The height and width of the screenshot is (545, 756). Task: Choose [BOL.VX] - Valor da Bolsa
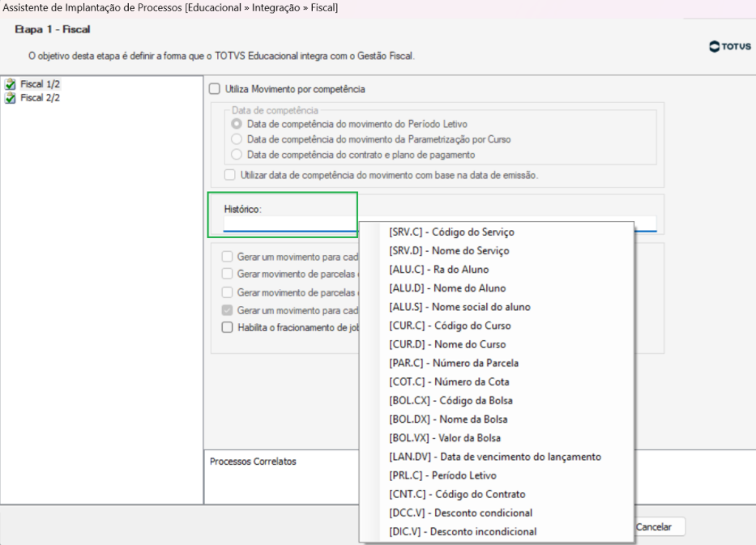497,438
